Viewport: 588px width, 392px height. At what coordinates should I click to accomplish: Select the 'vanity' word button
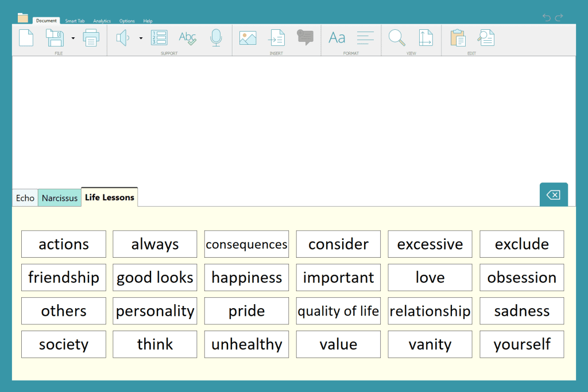(x=430, y=344)
